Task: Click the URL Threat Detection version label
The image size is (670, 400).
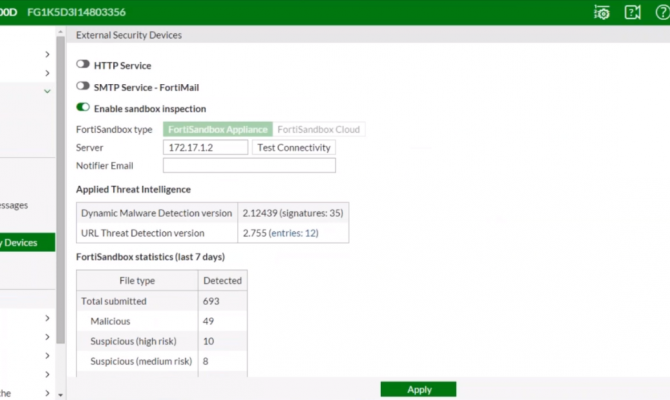Action: click(143, 233)
